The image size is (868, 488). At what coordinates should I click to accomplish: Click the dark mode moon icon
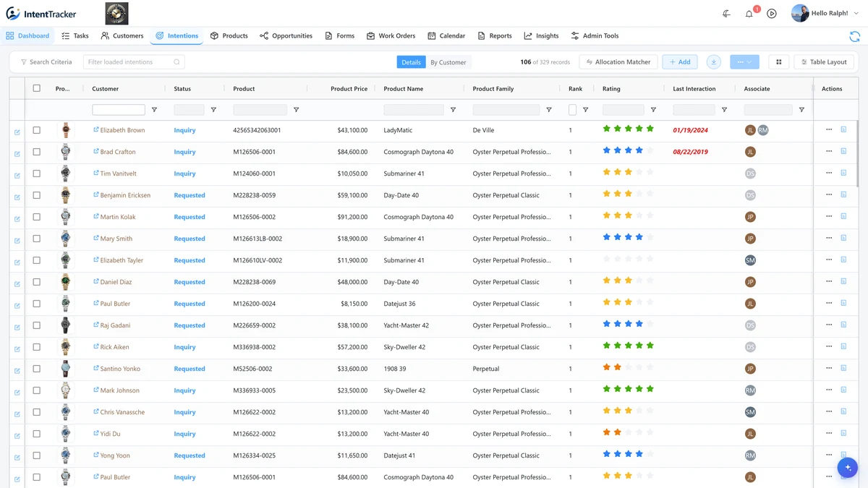(726, 14)
